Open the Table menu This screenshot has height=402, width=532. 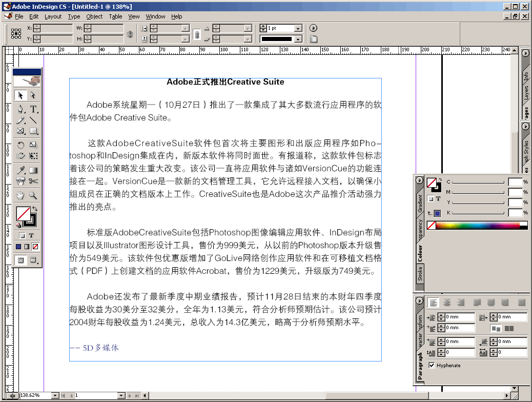coord(115,16)
